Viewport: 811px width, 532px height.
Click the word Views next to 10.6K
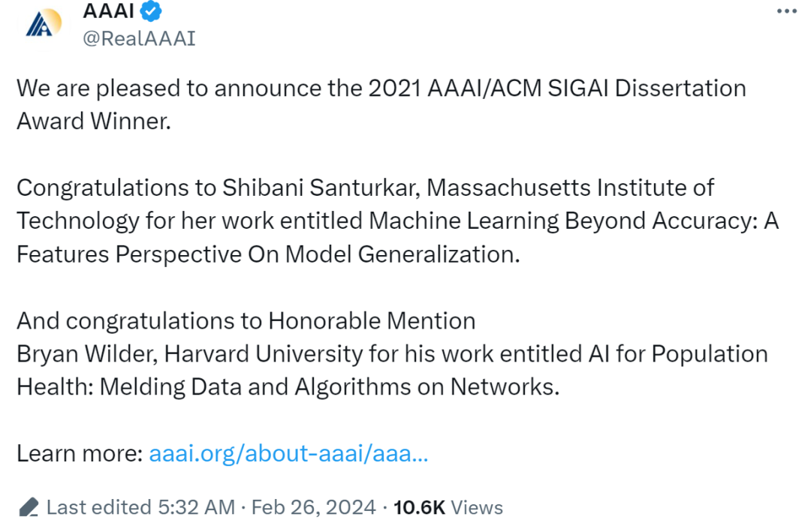point(476,507)
